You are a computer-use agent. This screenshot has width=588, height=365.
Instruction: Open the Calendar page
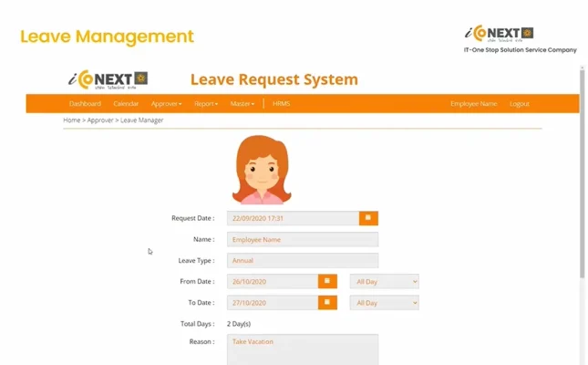pyautogui.click(x=126, y=104)
